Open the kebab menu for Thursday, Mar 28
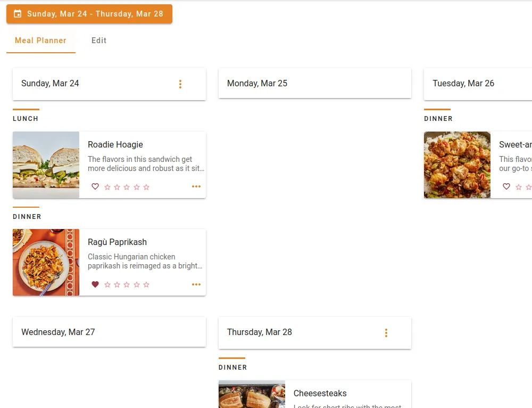This screenshot has height=408, width=532. (386, 332)
